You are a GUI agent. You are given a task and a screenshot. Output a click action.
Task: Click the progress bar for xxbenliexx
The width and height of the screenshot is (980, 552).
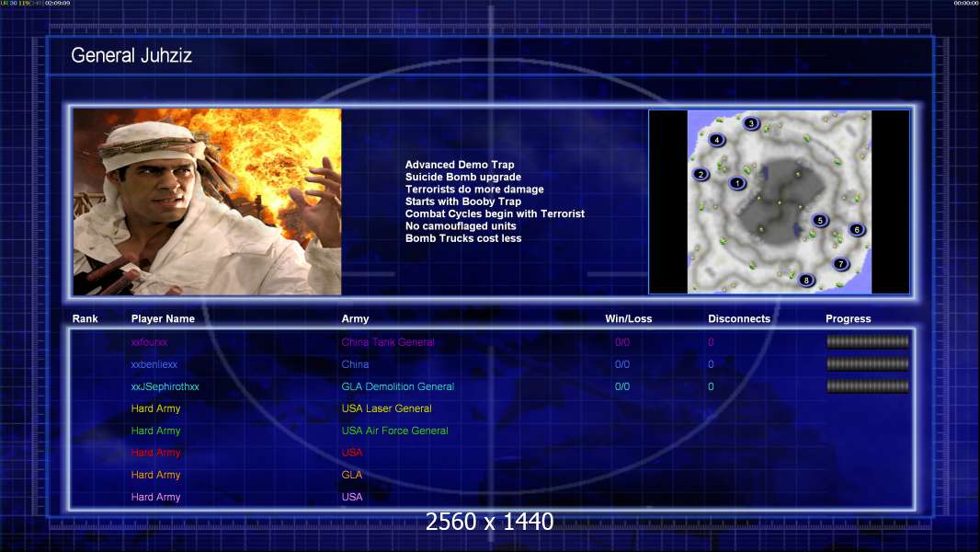868,363
